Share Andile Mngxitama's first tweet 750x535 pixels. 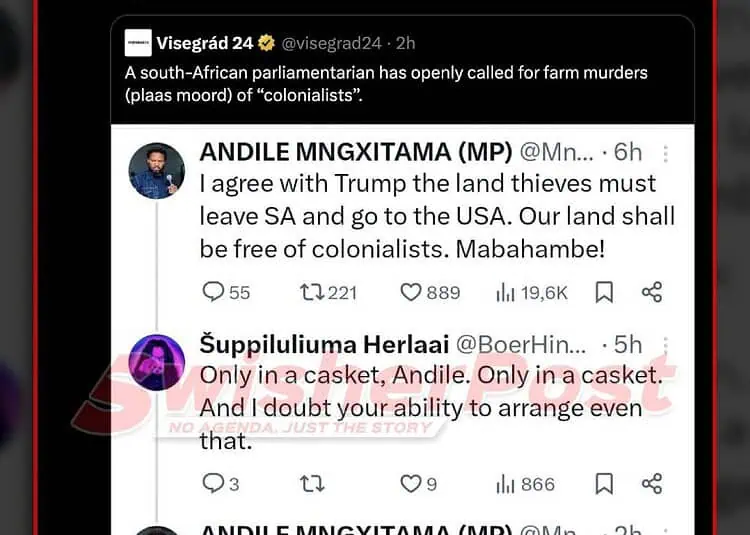click(652, 292)
